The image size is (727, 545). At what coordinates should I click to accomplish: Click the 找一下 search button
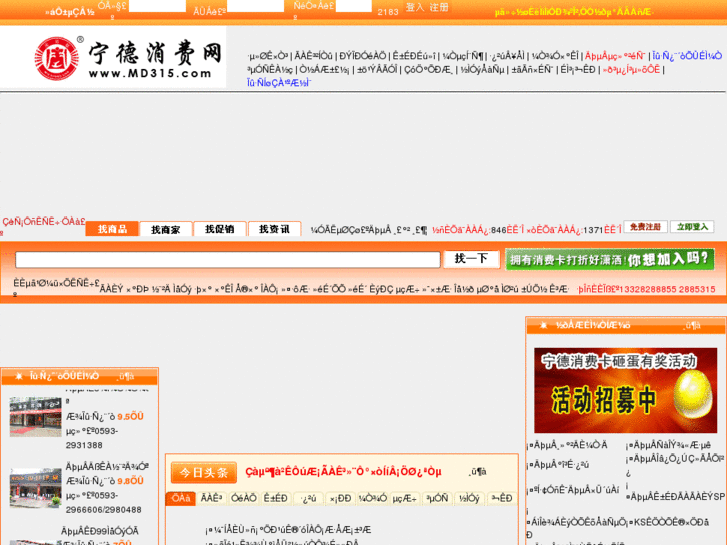coord(471,259)
